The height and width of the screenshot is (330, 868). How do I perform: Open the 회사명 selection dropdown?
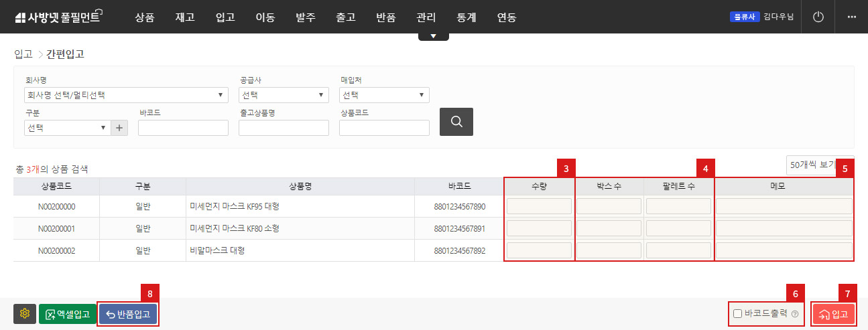125,95
